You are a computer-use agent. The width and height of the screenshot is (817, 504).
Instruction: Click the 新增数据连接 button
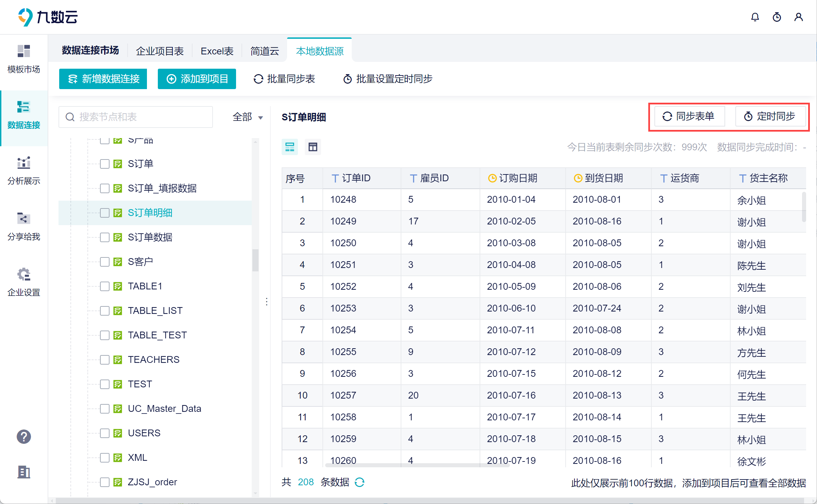click(103, 79)
